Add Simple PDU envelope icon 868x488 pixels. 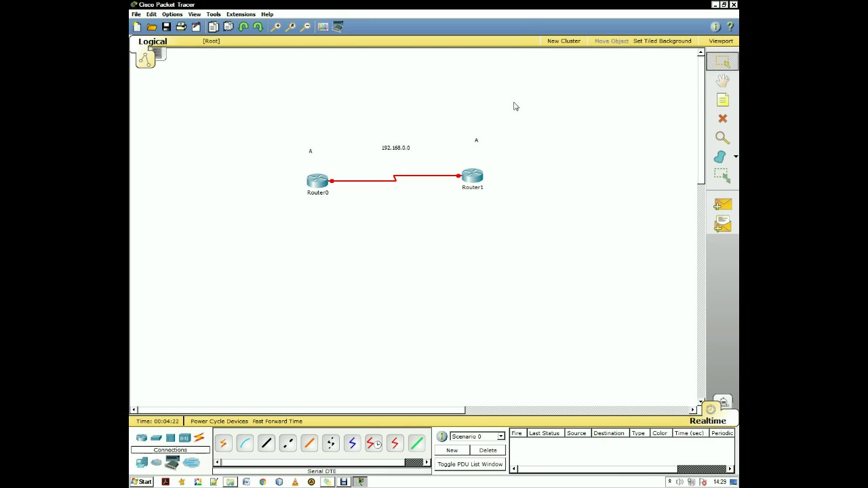pyautogui.click(x=722, y=204)
